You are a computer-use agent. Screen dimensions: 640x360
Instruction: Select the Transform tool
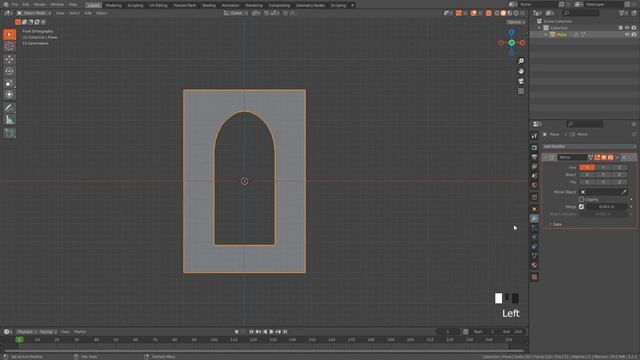9,95
